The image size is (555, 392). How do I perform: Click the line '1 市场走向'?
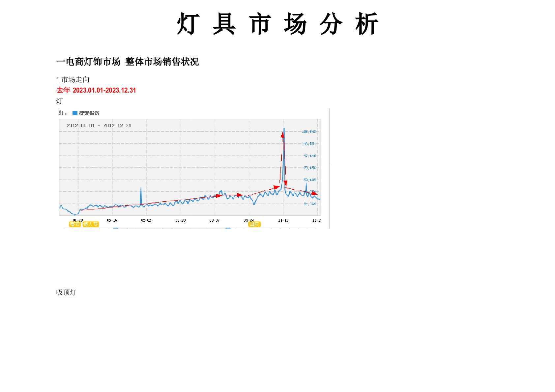point(73,79)
